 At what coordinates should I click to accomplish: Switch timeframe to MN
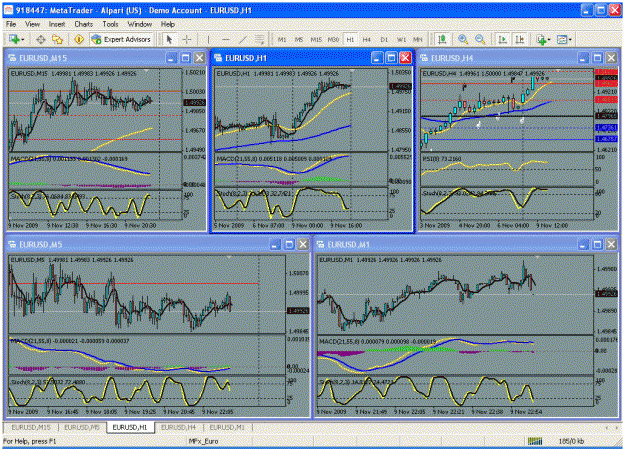[417, 39]
